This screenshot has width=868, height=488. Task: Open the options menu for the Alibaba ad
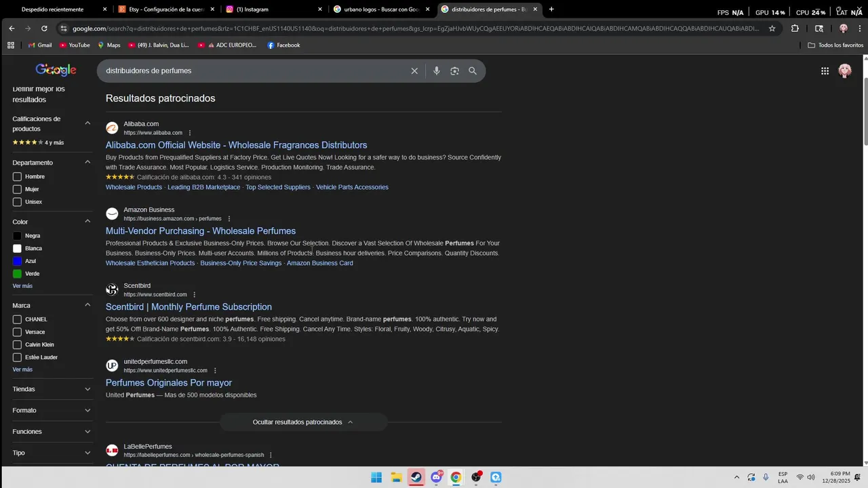(x=190, y=133)
